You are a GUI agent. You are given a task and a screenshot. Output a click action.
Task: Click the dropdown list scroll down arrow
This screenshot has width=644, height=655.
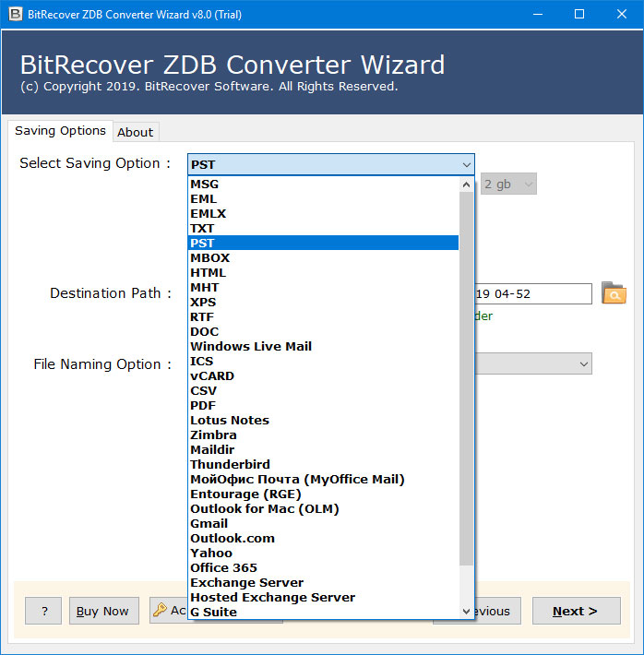tap(466, 612)
